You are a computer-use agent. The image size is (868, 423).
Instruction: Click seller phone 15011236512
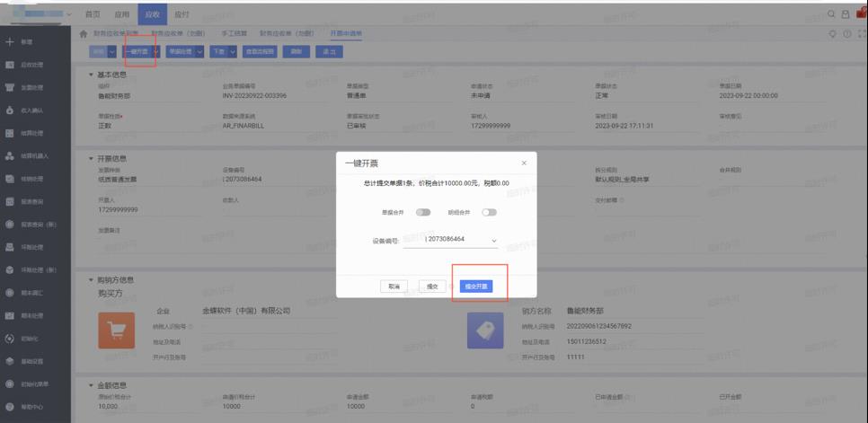pos(587,341)
